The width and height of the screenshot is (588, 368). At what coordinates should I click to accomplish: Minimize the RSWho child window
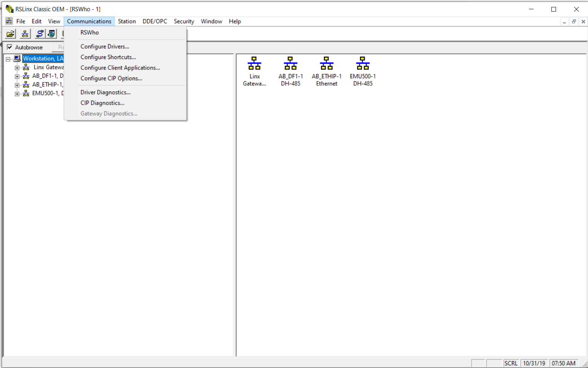564,22
